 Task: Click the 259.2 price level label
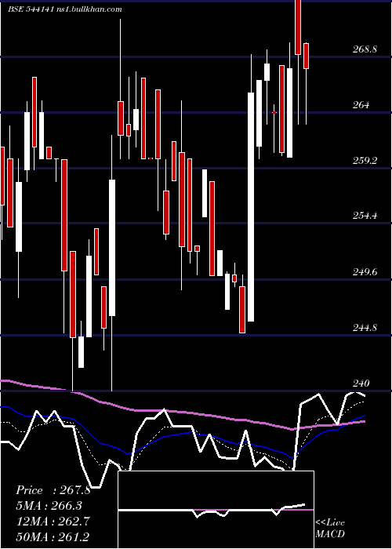[365, 160]
